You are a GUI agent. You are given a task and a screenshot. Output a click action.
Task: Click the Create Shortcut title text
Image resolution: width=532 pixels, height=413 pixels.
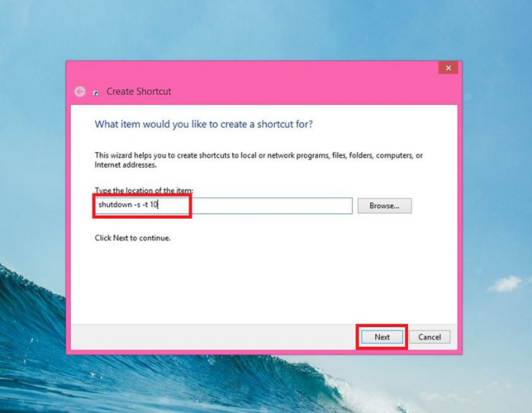138,91
